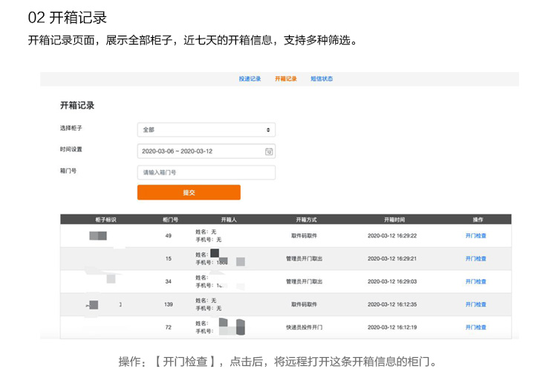The image size is (557, 392).
Task: Click the 开箱方式 column header
Action: [x=306, y=220]
